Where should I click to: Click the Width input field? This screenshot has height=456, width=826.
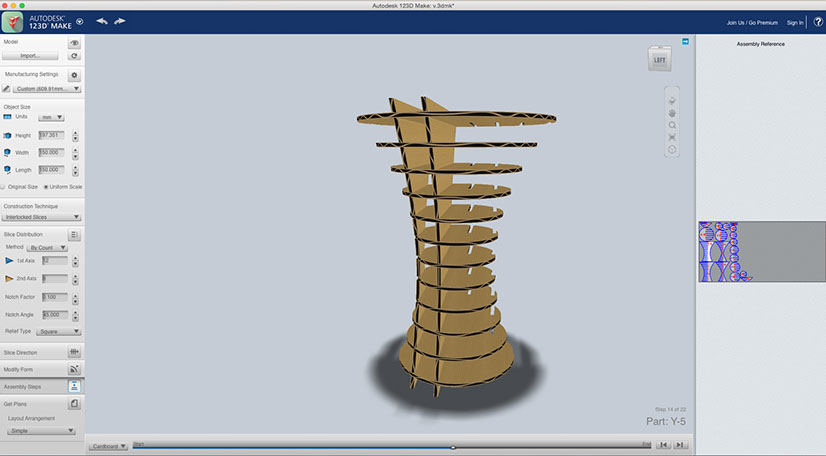coord(52,153)
